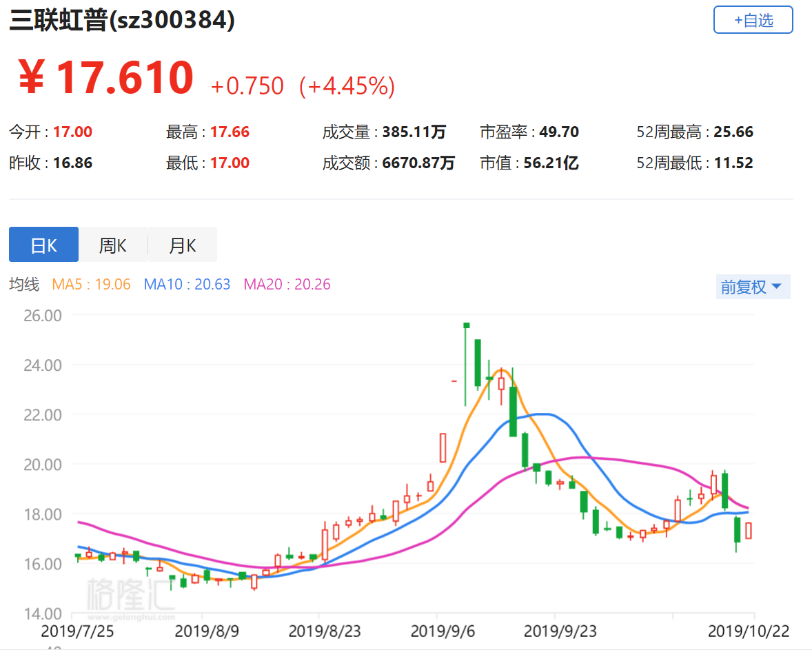Click the 成交额 turnover 6670.87万

pos(418,163)
